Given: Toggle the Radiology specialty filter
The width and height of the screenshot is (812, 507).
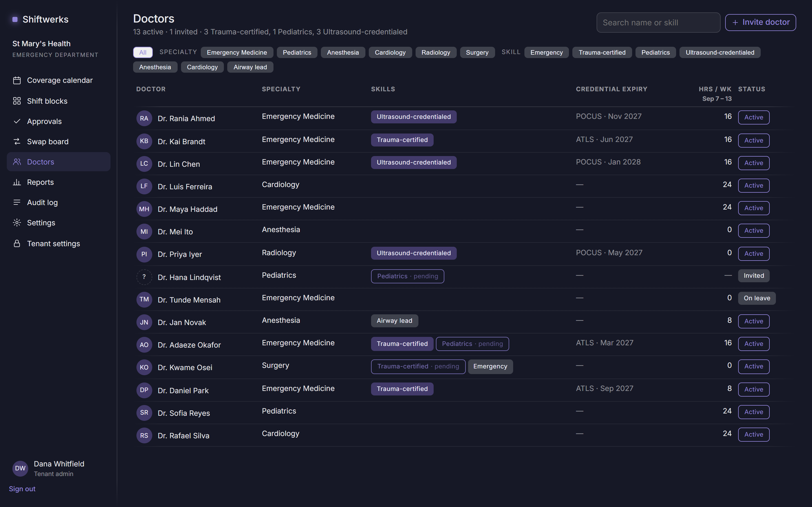Looking at the screenshot, I should point(436,52).
